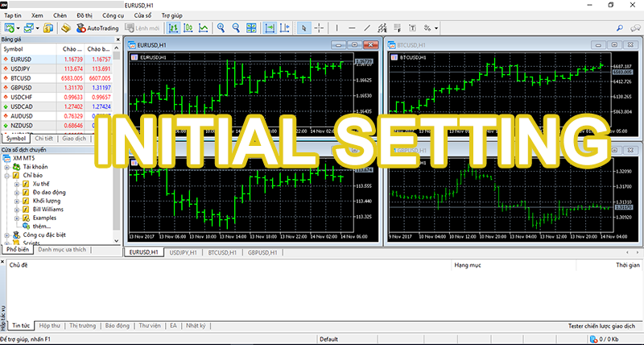The height and width of the screenshot is (345, 644).
Task: Open the Xem menu
Action: tap(37, 15)
